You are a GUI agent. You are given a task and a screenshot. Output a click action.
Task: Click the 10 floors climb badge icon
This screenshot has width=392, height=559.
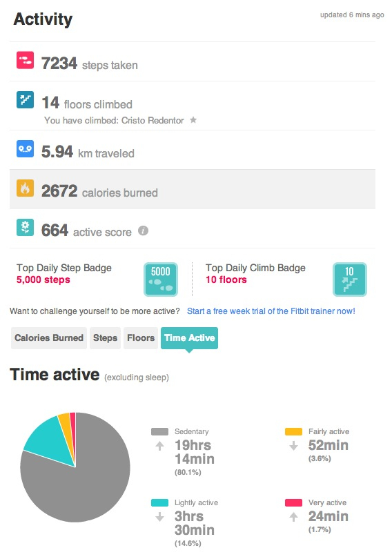pos(350,279)
